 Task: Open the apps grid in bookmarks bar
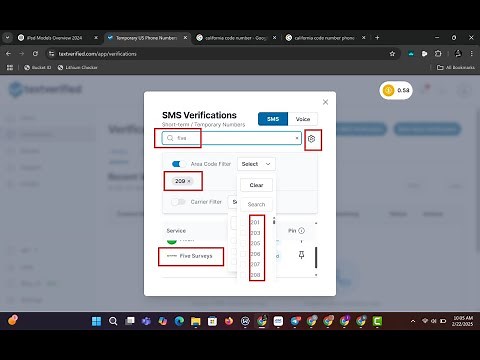[x=10, y=67]
